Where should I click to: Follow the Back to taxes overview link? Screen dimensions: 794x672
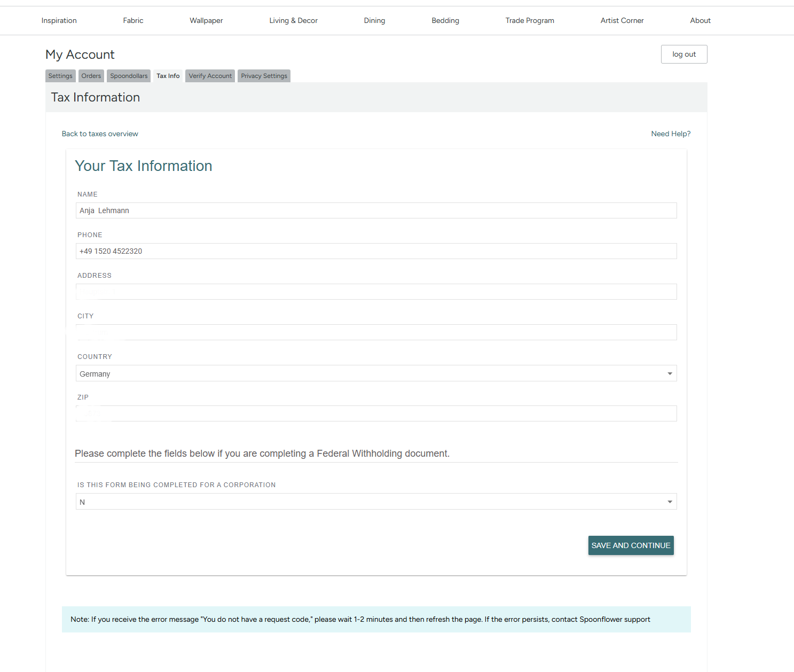coord(100,134)
